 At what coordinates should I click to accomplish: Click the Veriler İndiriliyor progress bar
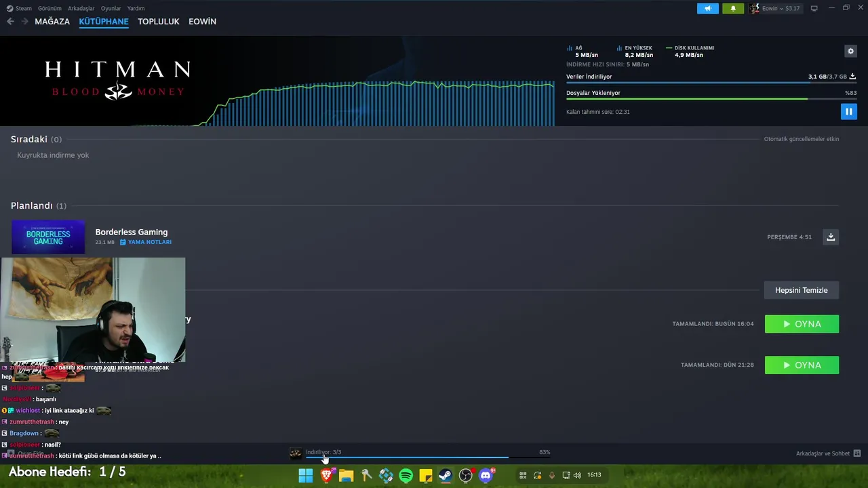(711, 83)
